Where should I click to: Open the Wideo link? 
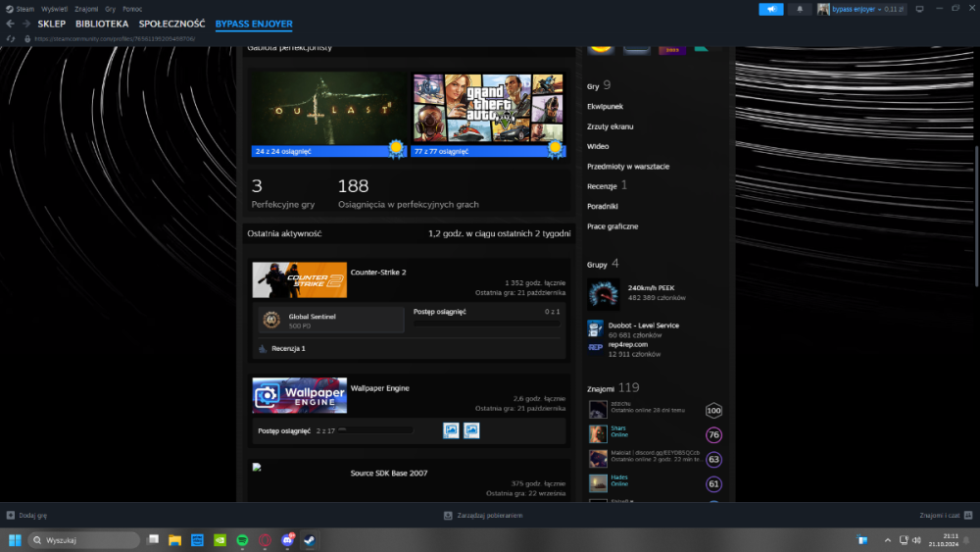[x=598, y=147]
